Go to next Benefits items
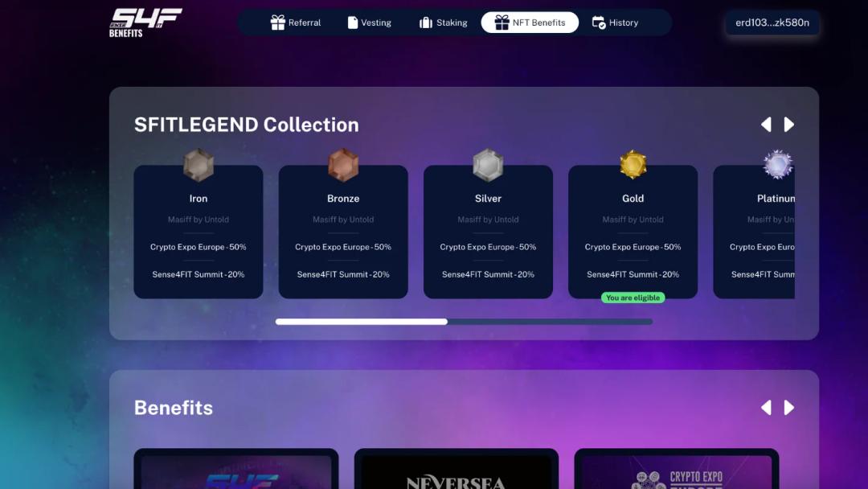The height and width of the screenshot is (489, 868). pos(789,408)
